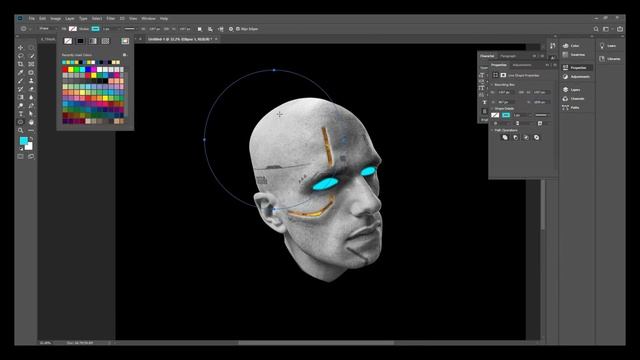This screenshot has height=360, width=640.
Task: Toggle width-height link in Properties Bounding Box
Action: 521,93
